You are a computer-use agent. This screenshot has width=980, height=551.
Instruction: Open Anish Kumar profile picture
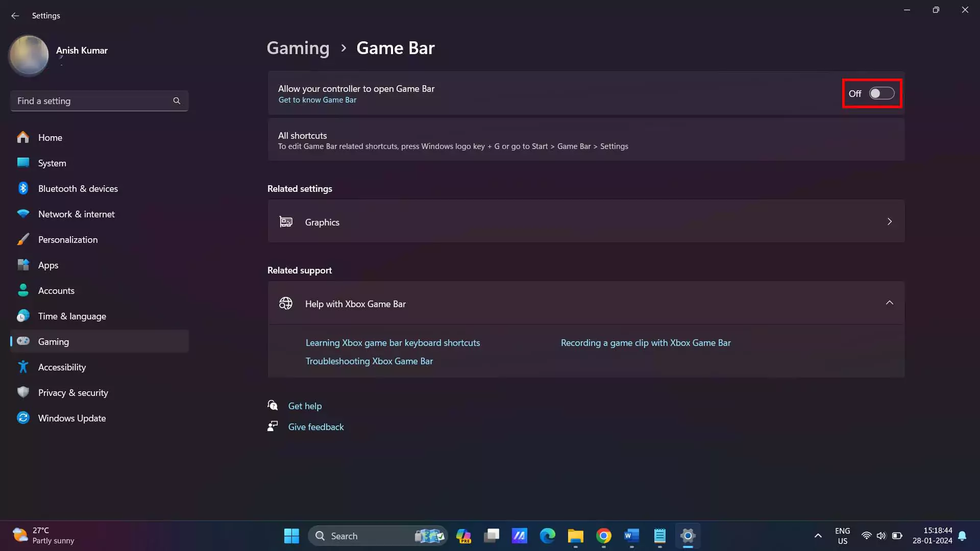29,55
